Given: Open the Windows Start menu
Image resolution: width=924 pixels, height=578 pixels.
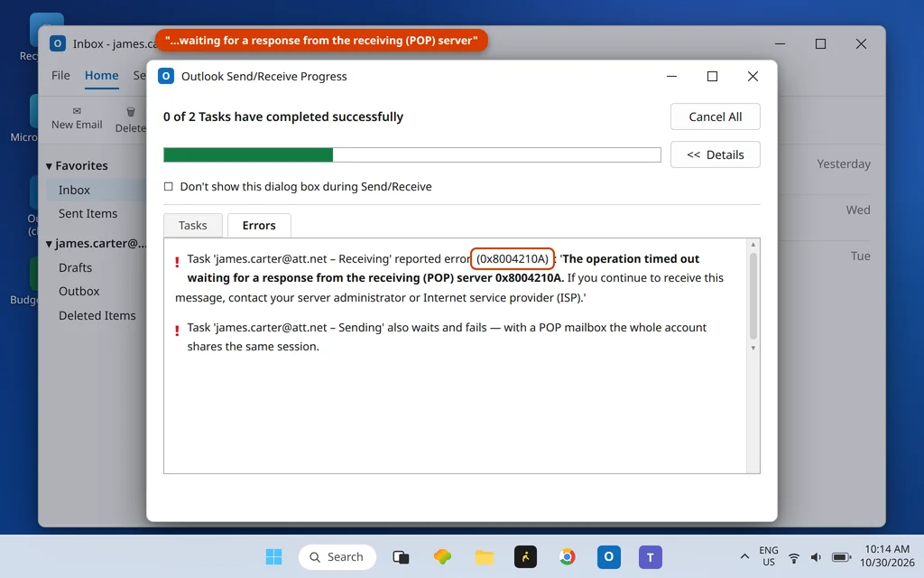Looking at the screenshot, I should (273, 556).
